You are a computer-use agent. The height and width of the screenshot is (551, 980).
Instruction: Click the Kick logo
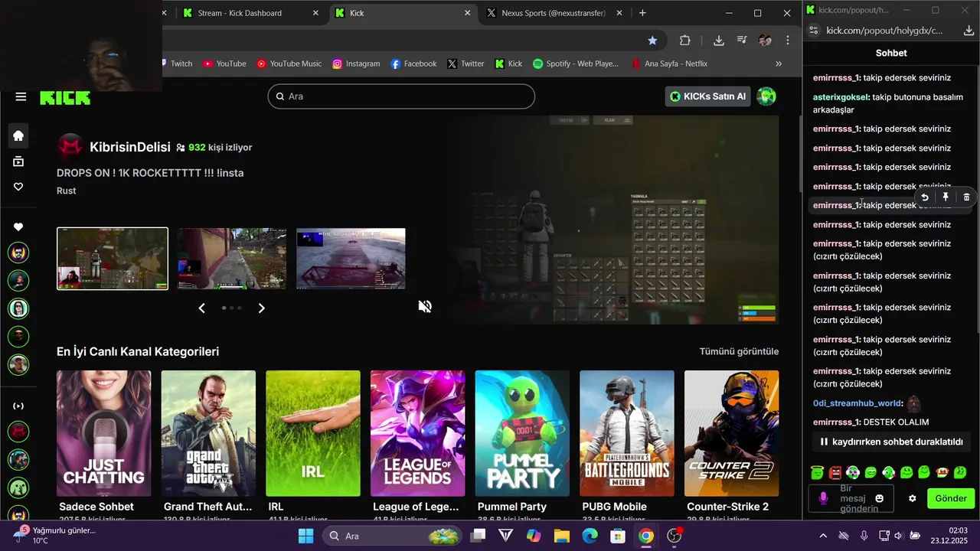(x=65, y=97)
